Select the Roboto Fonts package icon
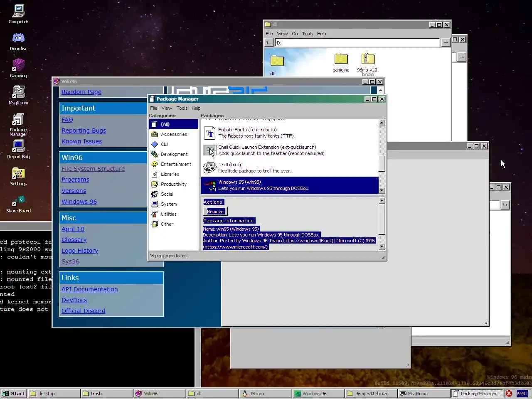 [210, 133]
